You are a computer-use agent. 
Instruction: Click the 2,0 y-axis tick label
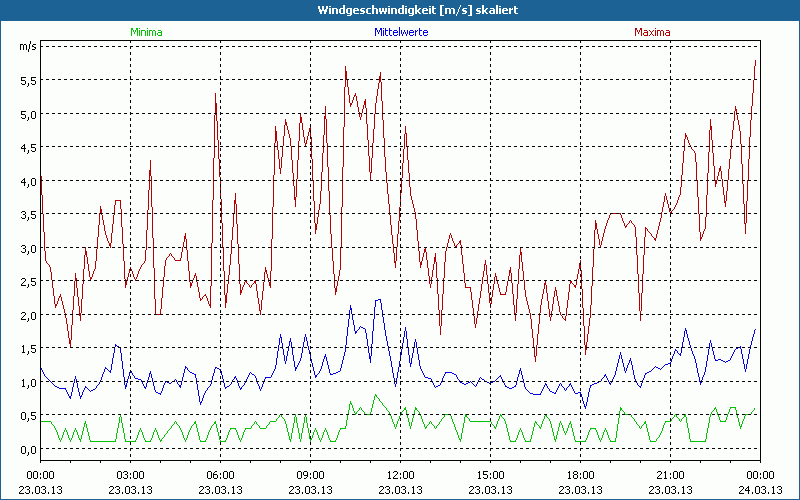pyautogui.click(x=29, y=315)
